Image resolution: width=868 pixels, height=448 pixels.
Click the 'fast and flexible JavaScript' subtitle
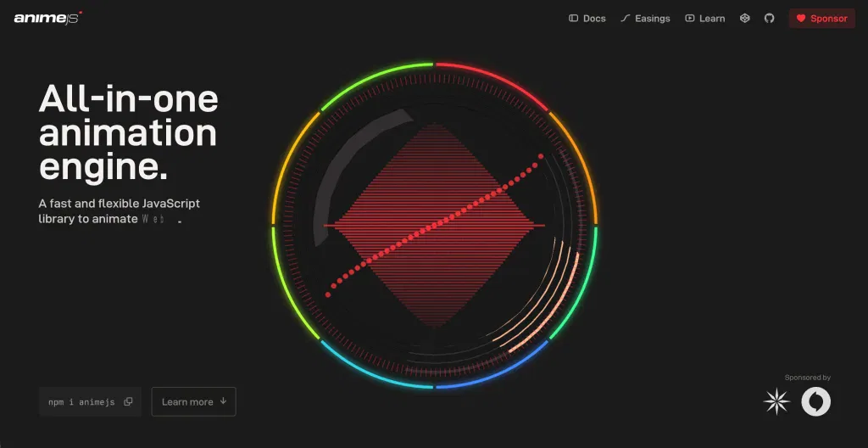(x=119, y=204)
